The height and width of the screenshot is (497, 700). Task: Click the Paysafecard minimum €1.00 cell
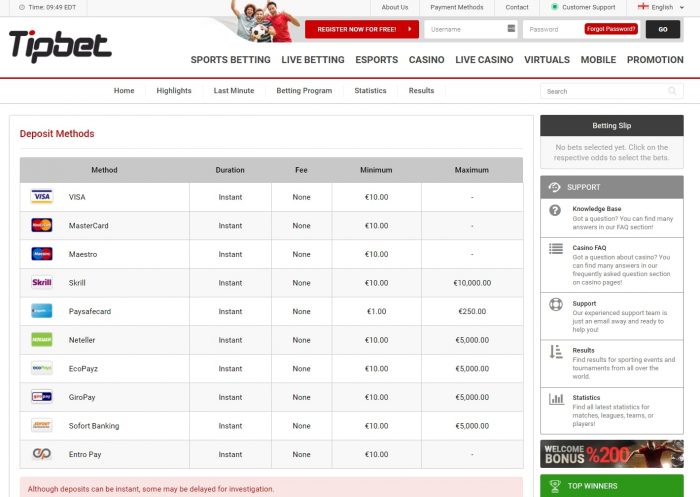tap(376, 311)
